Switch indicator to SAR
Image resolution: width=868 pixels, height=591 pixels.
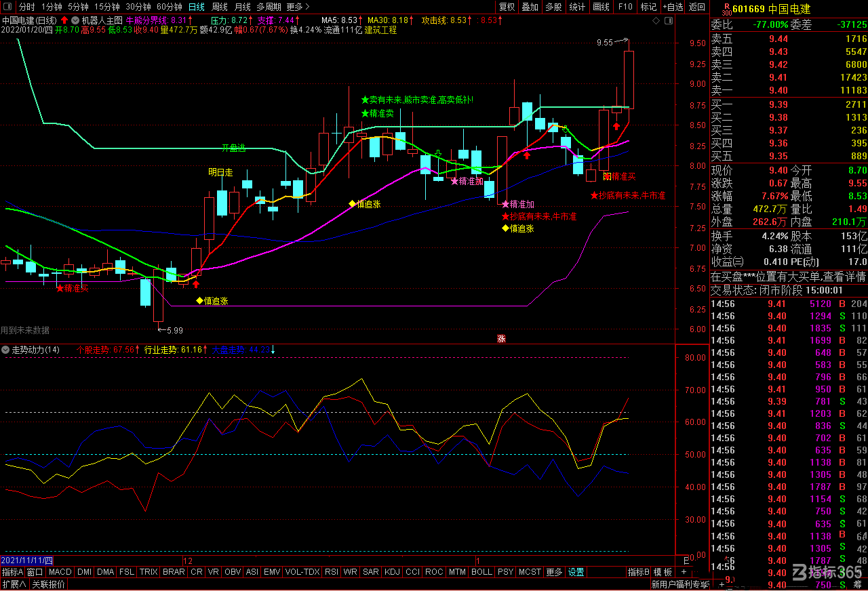point(371,572)
